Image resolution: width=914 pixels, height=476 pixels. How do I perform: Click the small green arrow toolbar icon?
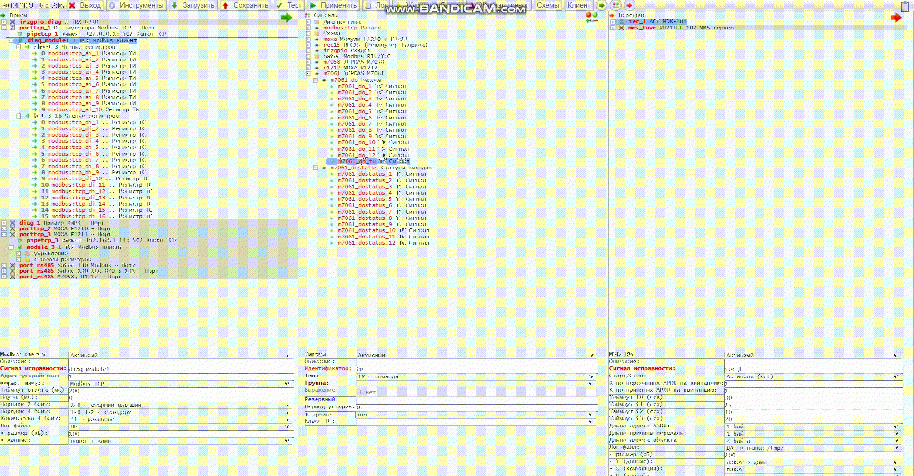603,5
